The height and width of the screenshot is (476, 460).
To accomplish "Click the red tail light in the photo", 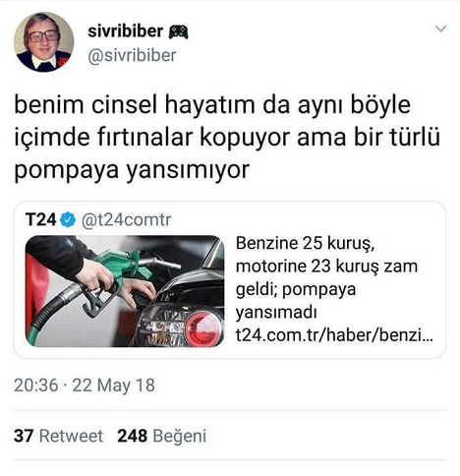I will coord(203,328).
